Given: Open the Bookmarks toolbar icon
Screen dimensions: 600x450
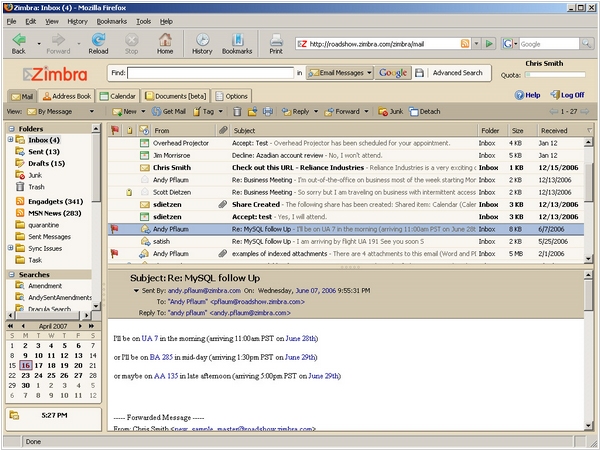Looking at the screenshot, I should point(237,39).
